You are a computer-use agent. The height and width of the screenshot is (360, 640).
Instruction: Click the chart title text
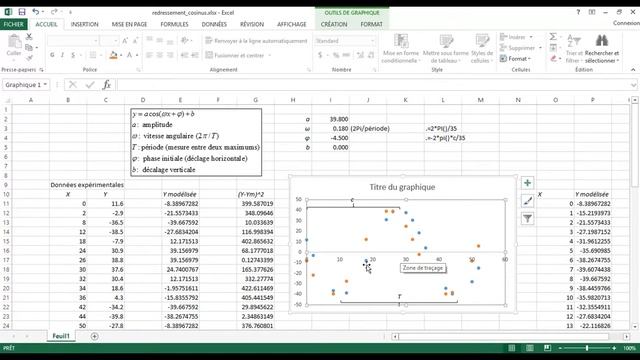(402, 187)
